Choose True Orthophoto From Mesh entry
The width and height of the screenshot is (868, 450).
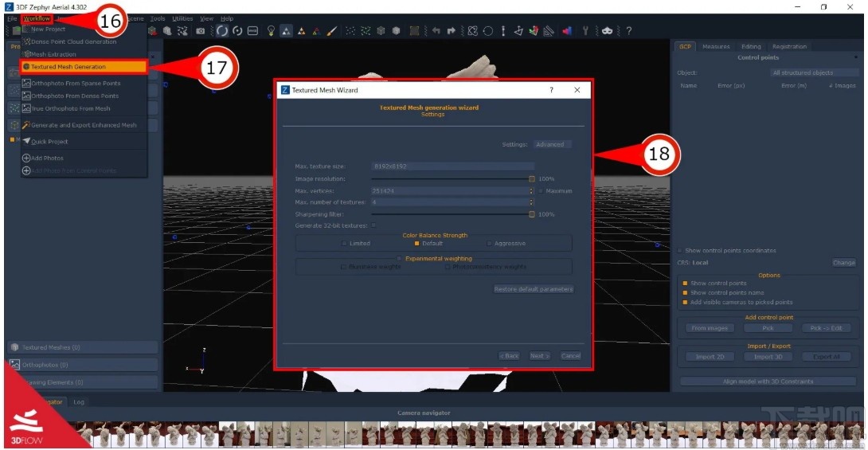(84, 108)
